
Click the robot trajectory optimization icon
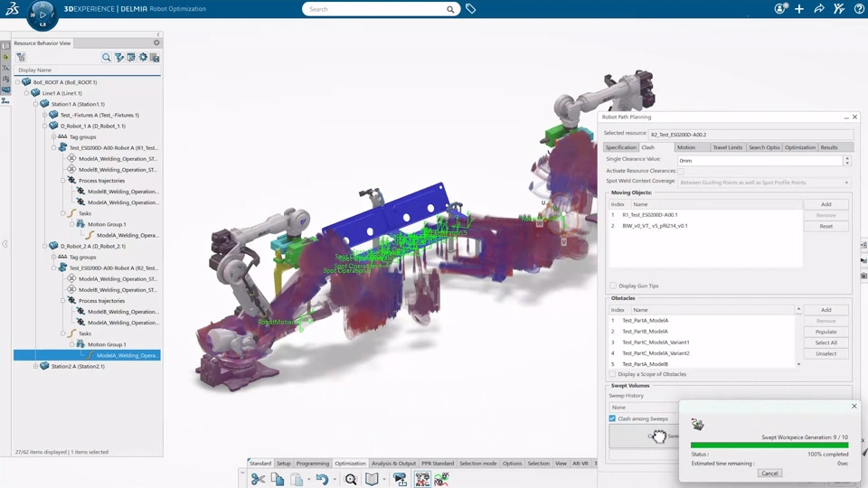pyautogui.click(x=441, y=479)
